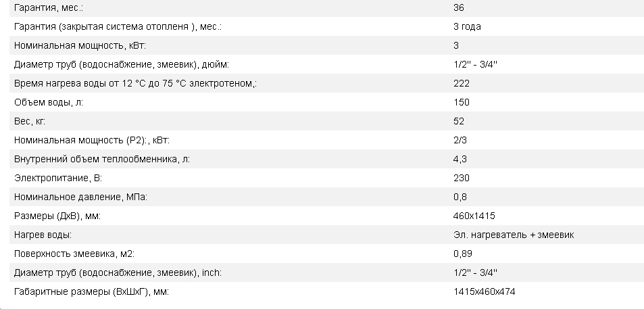Select the power value 2/3
The image size is (644, 309).
pyautogui.click(x=460, y=140)
